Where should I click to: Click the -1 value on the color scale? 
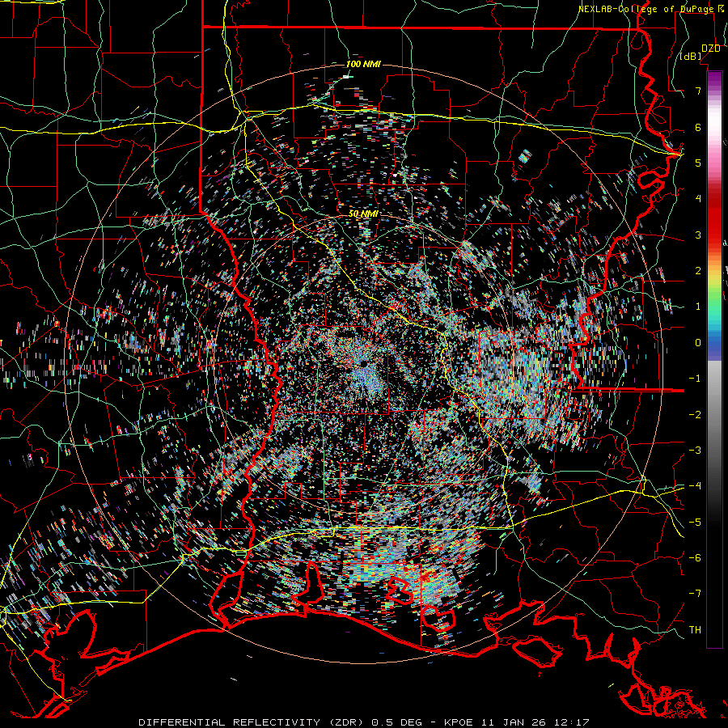695,379
